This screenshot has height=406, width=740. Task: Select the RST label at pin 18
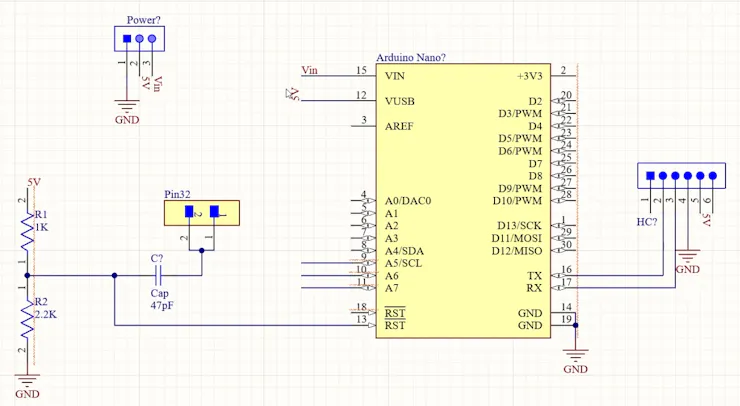pyautogui.click(x=395, y=313)
